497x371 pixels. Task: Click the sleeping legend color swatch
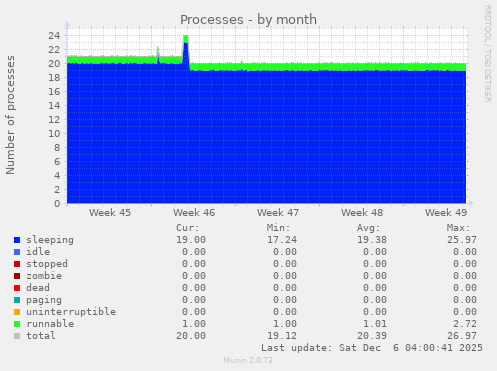point(17,240)
